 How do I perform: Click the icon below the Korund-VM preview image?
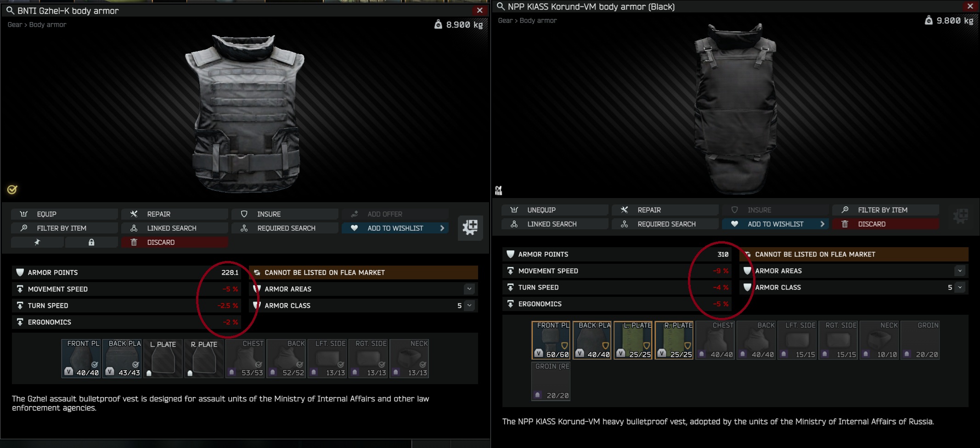click(x=498, y=190)
